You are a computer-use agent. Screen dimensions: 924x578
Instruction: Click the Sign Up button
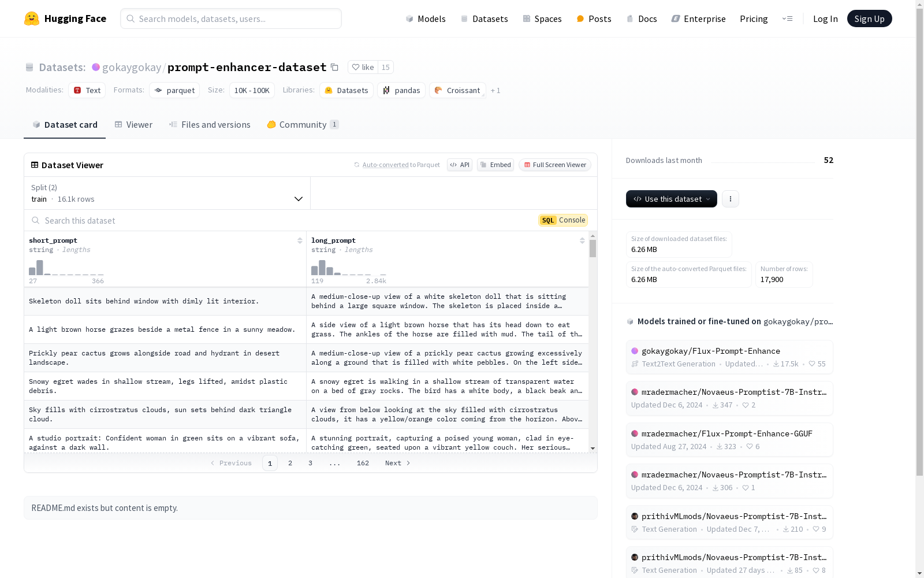[x=869, y=18]
